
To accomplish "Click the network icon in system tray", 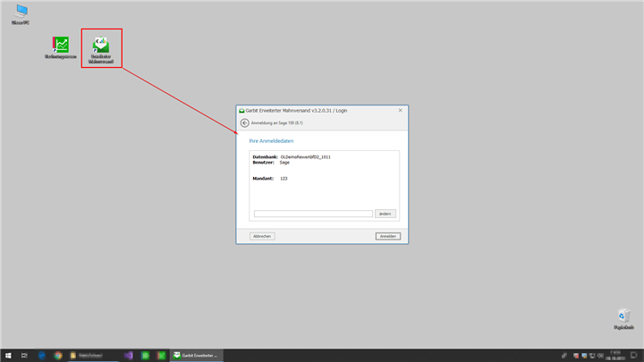I will point(592,356).
